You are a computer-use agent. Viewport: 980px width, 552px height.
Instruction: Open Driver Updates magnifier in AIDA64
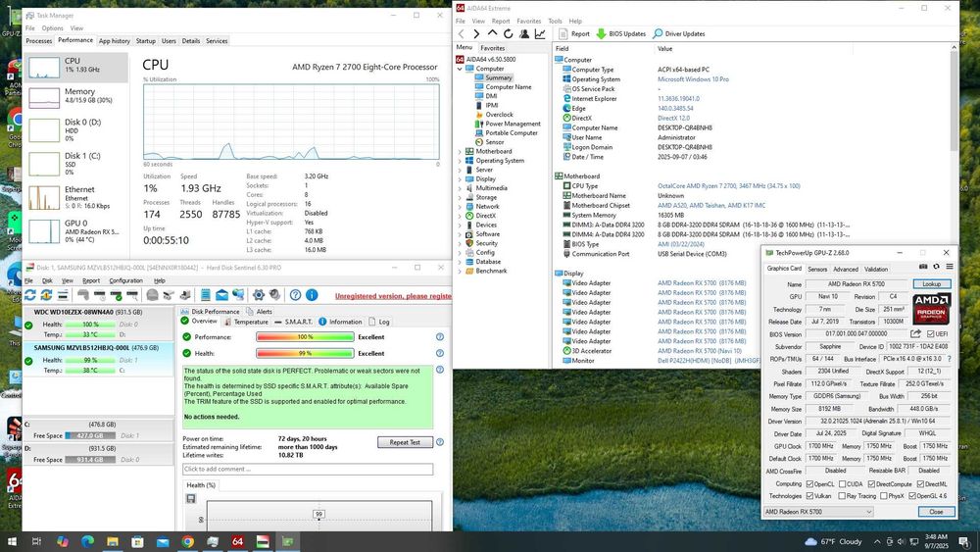point(658,33)
